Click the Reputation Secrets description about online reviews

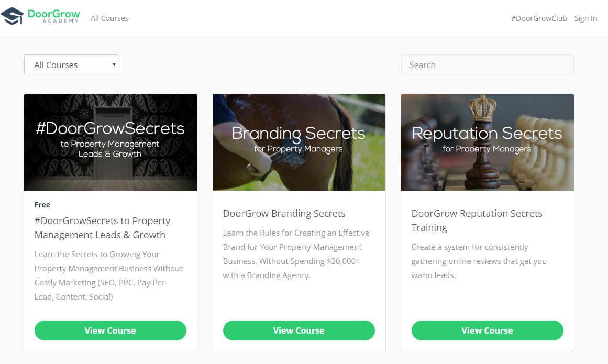[479, 261]
